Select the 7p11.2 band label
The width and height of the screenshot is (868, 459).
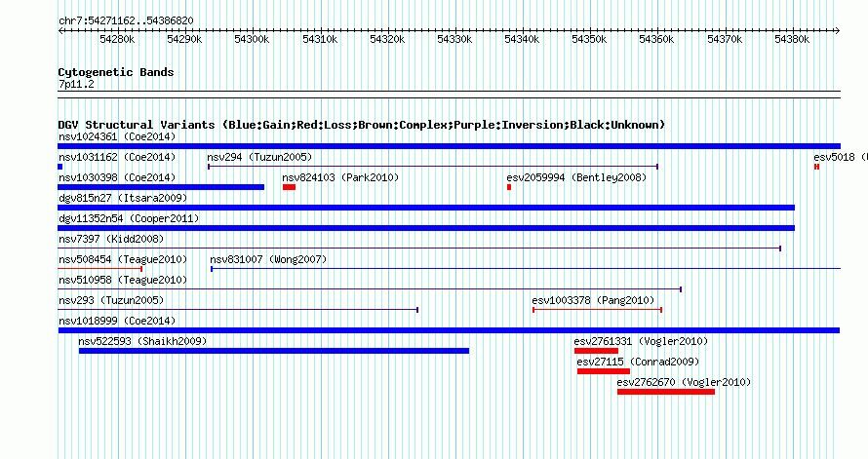click(76, 84)
